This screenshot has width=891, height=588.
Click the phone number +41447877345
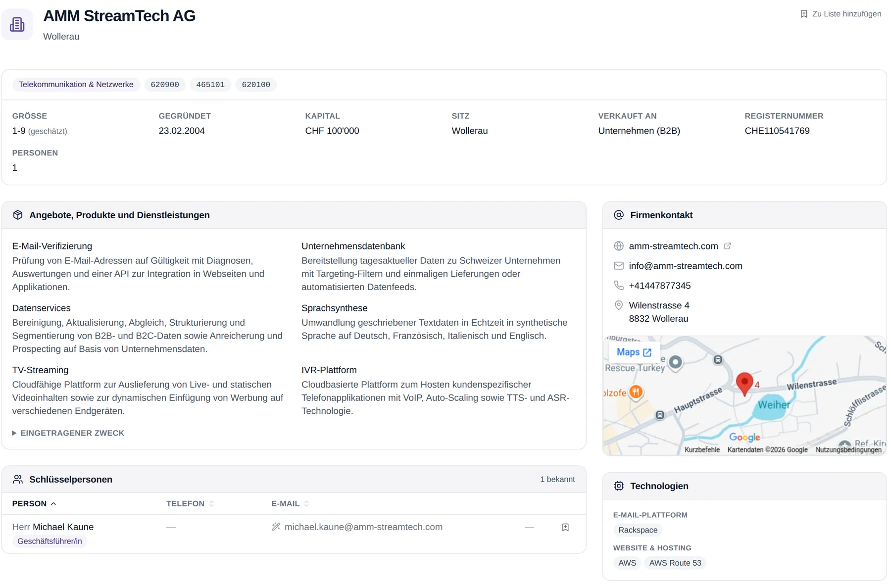click(660, 286)
